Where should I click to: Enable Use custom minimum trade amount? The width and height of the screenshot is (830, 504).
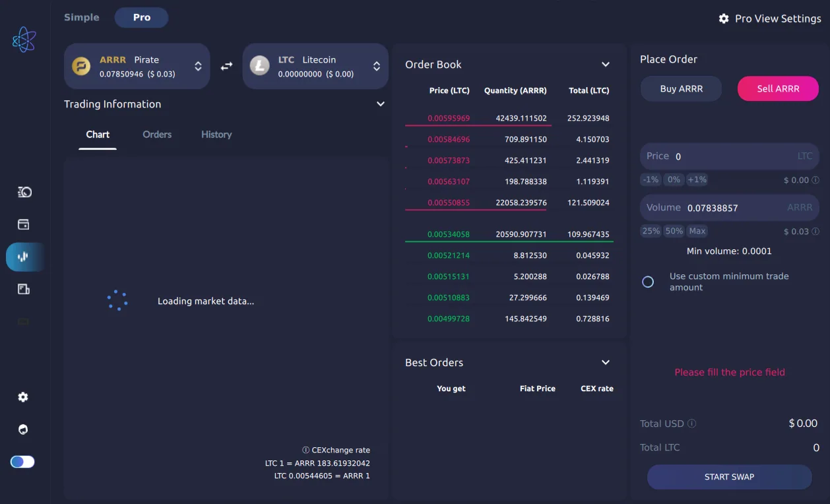point(648,282)
